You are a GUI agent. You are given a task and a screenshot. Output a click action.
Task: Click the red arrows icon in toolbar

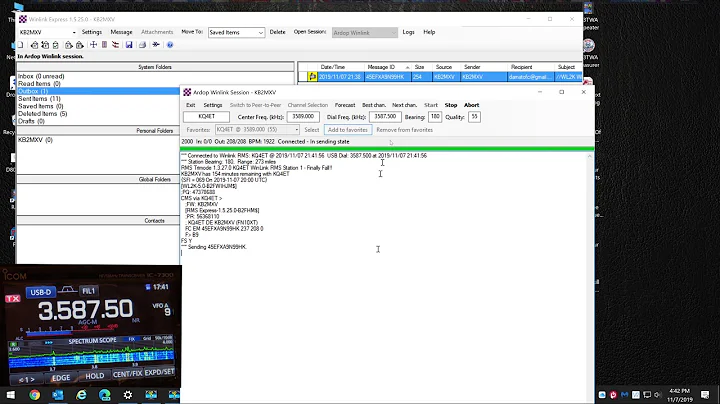point(115,45)
